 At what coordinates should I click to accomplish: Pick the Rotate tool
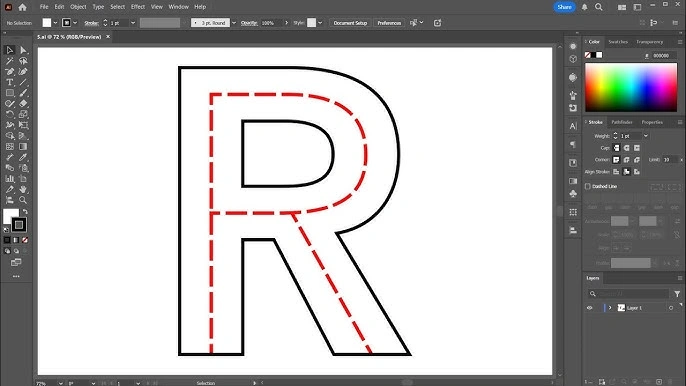(10, 114)
